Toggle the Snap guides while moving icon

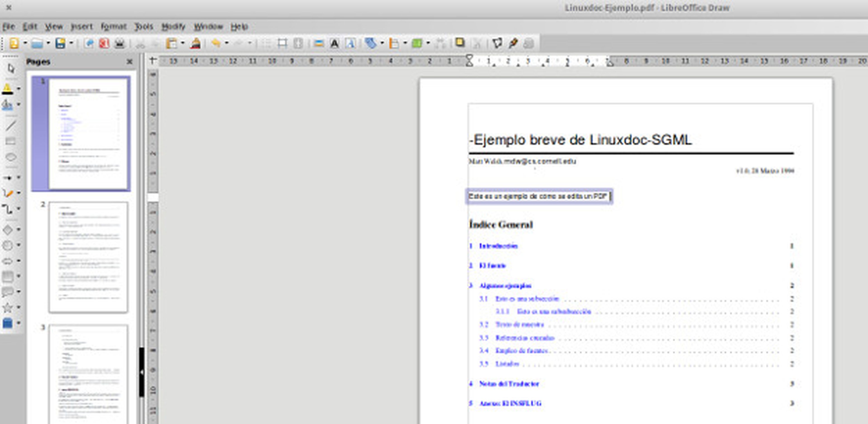tap(282, 43)
